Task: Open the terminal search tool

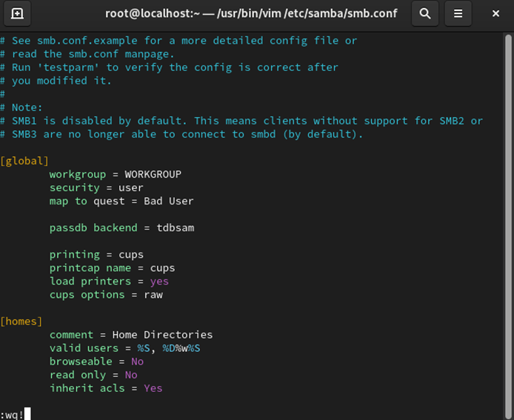Action: [425, 13]
